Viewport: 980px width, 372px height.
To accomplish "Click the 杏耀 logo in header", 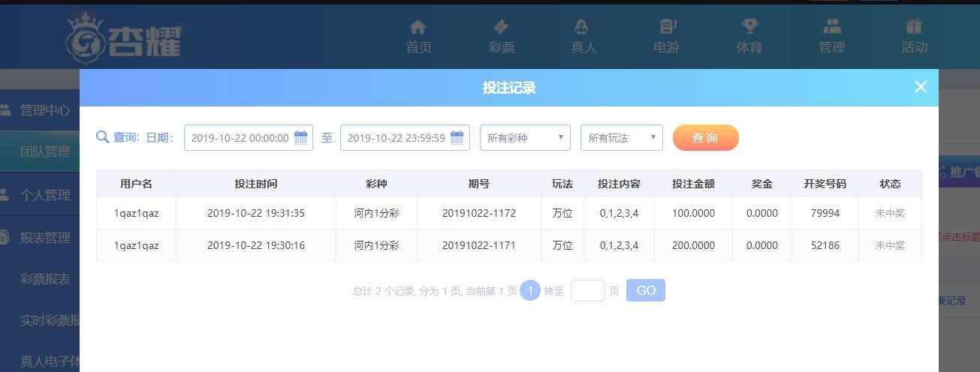I will click(123, 38).
